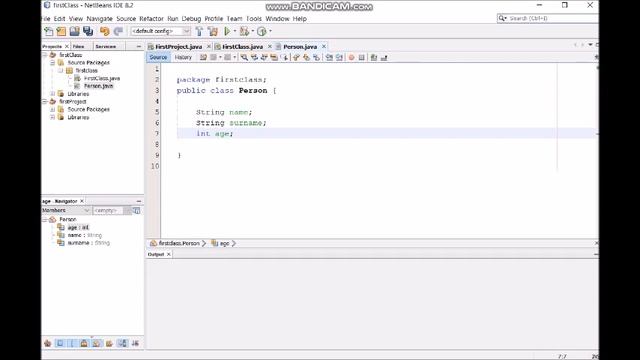Expand Source Packages under firstProject
The height and width of the screenshot is (360, 640).
pos(52,109)
